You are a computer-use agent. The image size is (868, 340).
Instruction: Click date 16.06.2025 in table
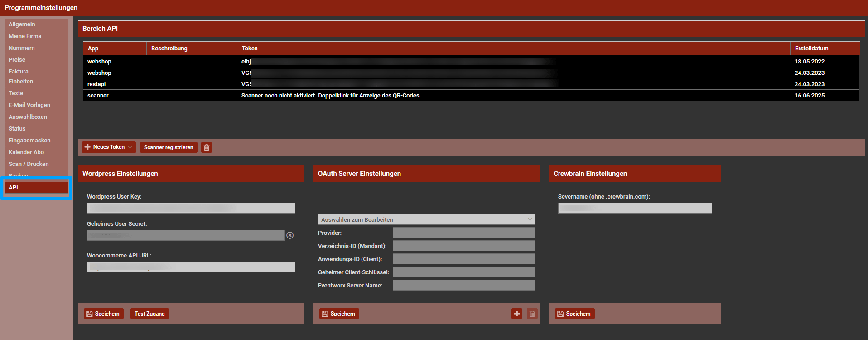coord(810,96)
